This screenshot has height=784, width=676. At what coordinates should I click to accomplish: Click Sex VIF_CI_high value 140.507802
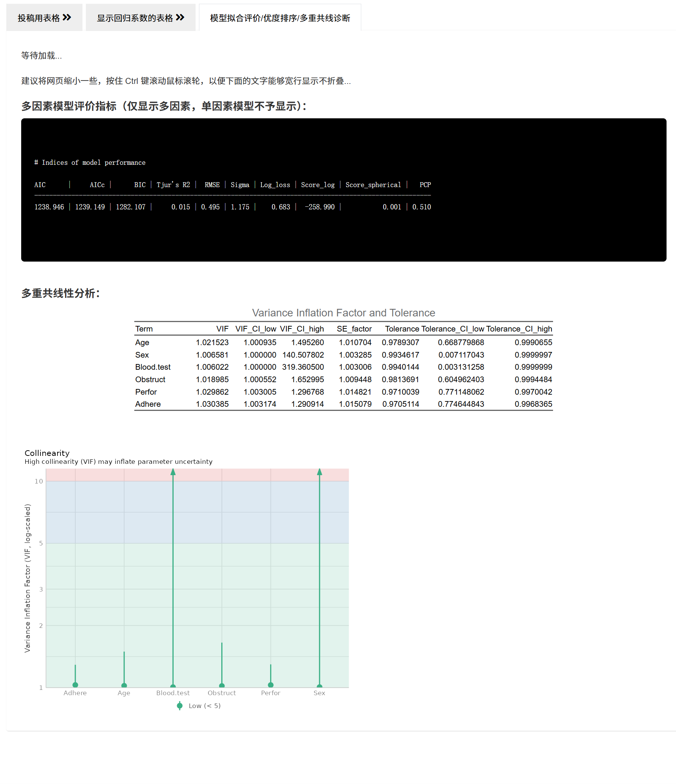coord(303,355)
